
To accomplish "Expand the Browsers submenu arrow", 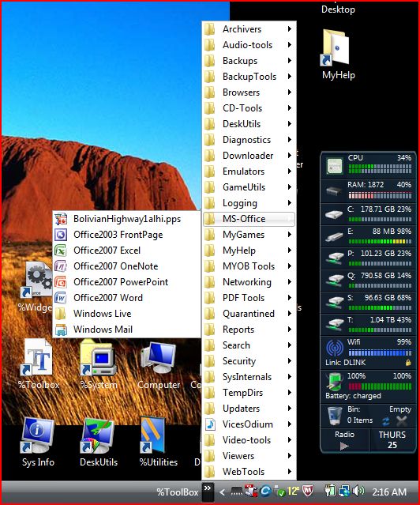I will tap(290, 92).
